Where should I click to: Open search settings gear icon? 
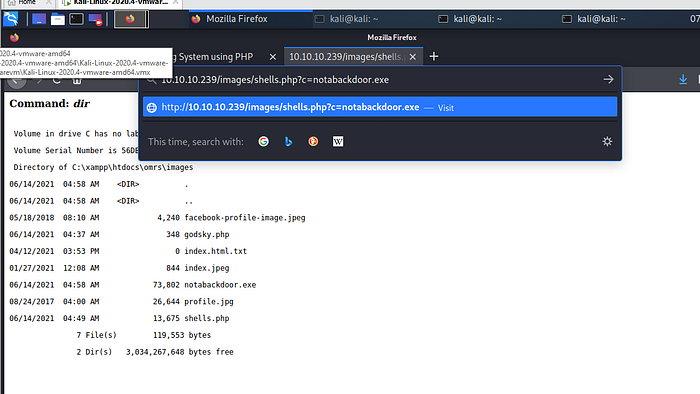point(607,141)
